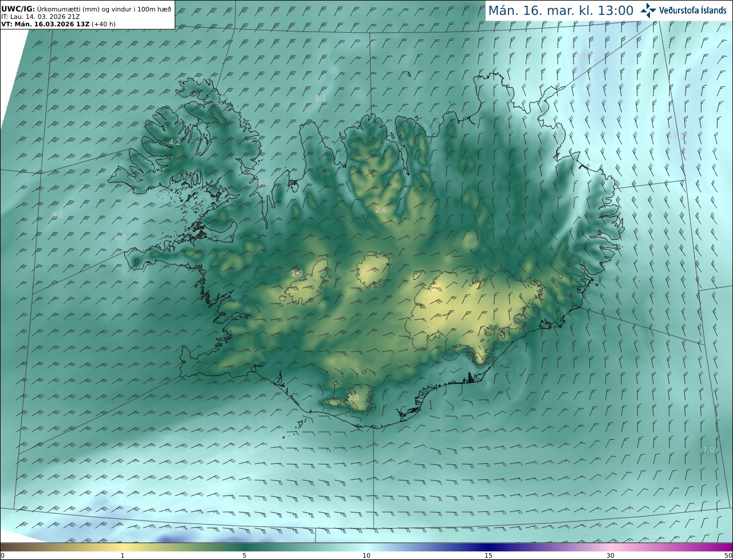The image size is (733, 560).
Task: Pick the yellow colorbar segment above 1
Action: point(123,547)
